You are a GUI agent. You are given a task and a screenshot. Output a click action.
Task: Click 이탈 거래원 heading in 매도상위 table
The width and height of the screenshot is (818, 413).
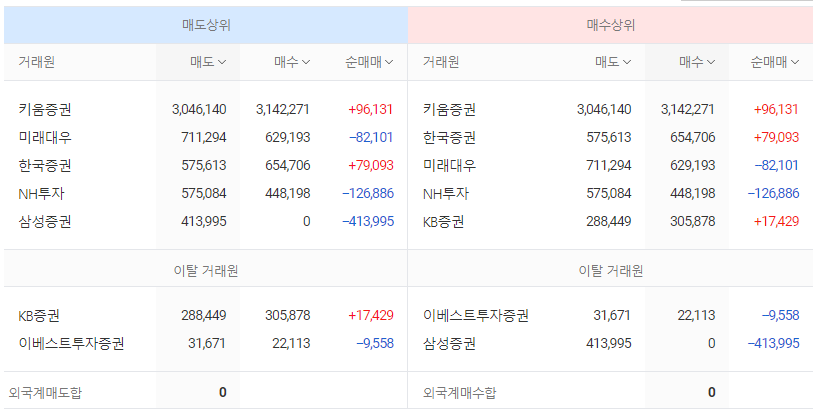click(x=206, y=271)
